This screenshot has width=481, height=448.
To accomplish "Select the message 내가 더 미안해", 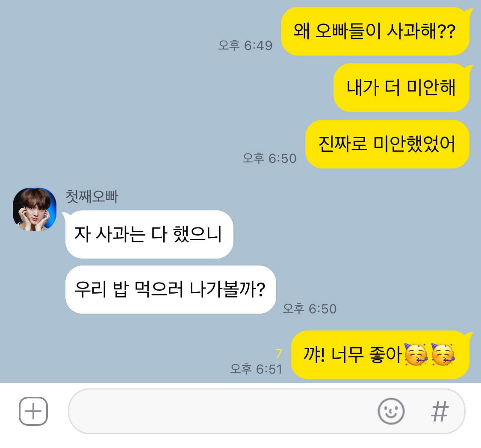I will coord(401,87).
